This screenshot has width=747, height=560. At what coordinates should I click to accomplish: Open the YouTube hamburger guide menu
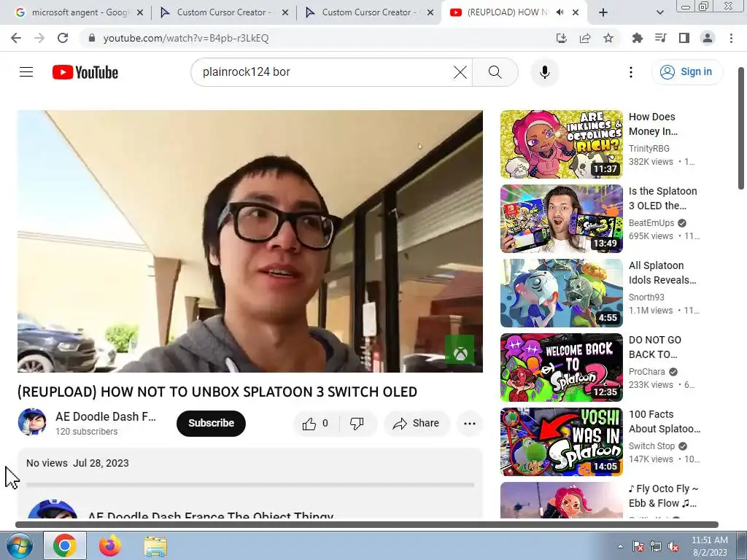[26, 72]
